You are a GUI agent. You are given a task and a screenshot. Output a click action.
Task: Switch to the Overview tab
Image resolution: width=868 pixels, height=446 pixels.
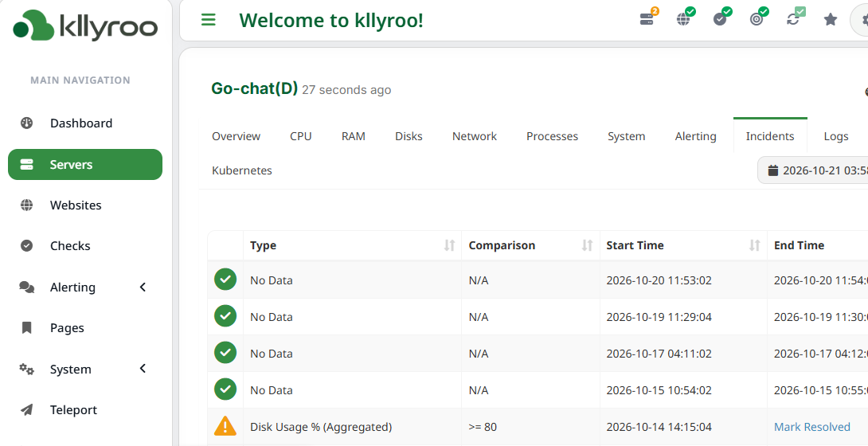[236, 136]
